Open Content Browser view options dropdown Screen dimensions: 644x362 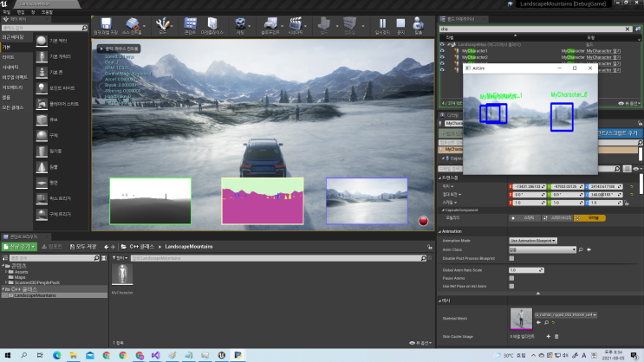(x=420, y=343)
